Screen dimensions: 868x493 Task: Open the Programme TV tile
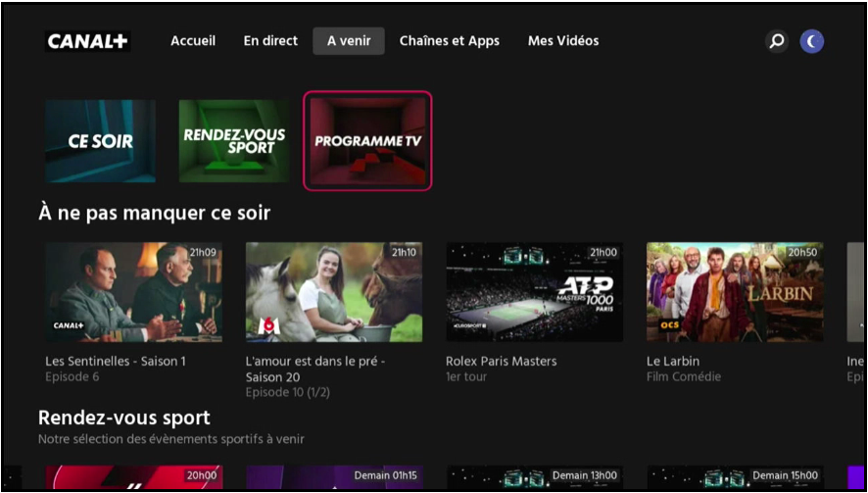[x=367, y=141]
